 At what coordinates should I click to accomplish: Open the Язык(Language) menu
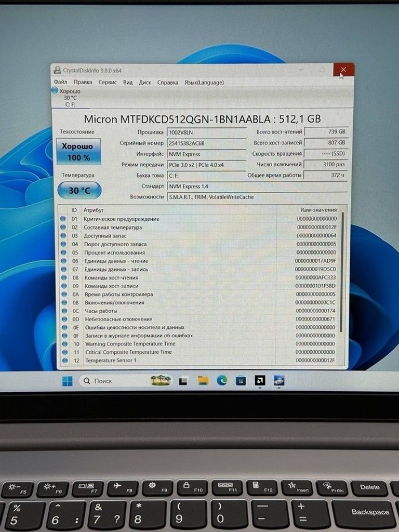[x=204, y=83]
